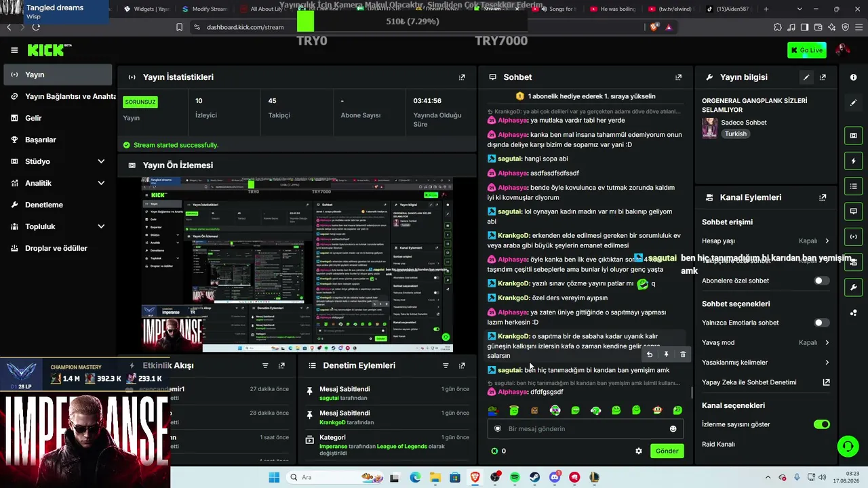Click the chat bubble icon on the right rail

[x=853, y=211]
